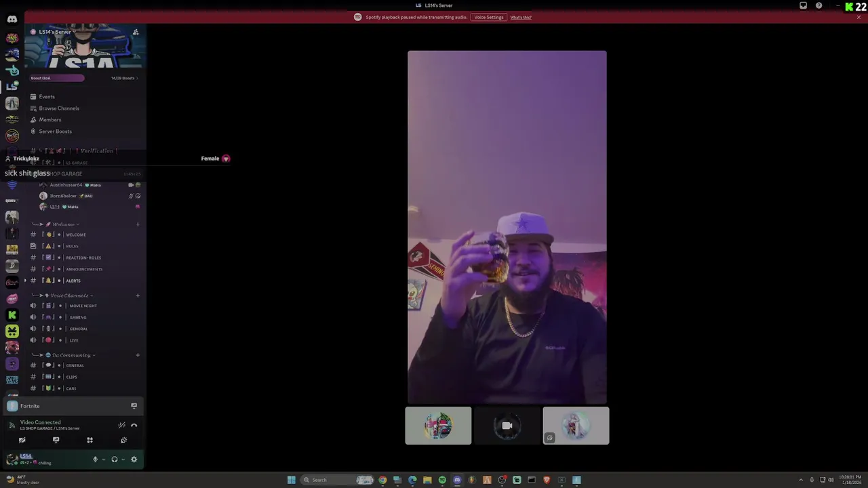Select the middle camera-off participant tile
This screenshot has width=868, height=488.
click(507, 426)
